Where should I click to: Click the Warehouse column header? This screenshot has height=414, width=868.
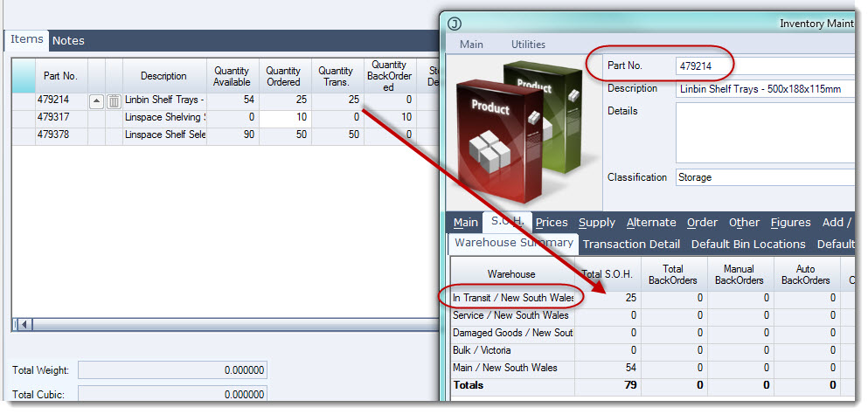click(x=512, y=274)
